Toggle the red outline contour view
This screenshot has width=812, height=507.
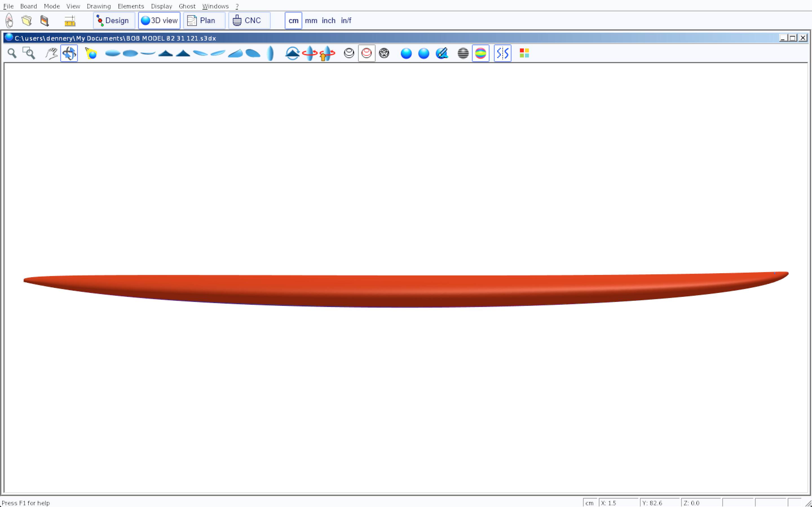tap(367, 53)
